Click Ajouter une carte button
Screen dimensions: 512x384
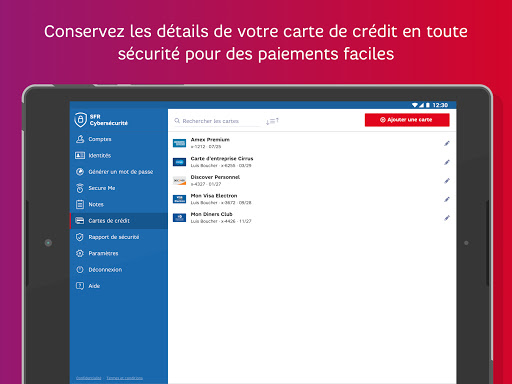click(407, 120)
